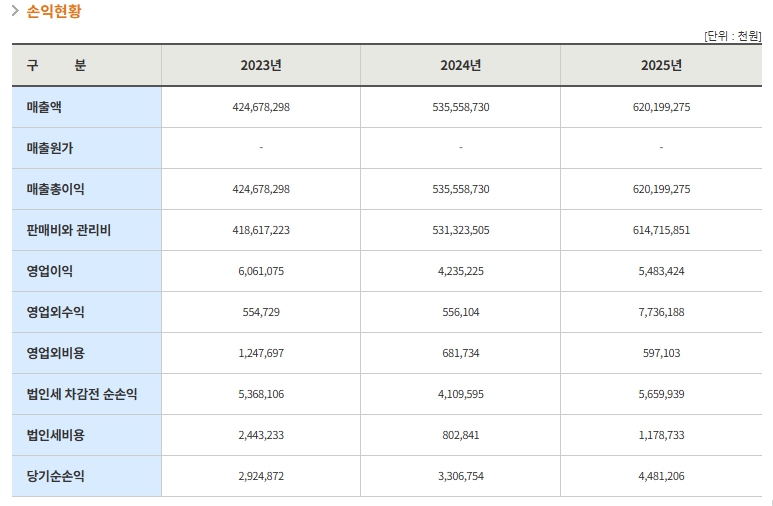Click the 법인세 차감전 순손익 label

pyautogui.click(x=82, y=394)
